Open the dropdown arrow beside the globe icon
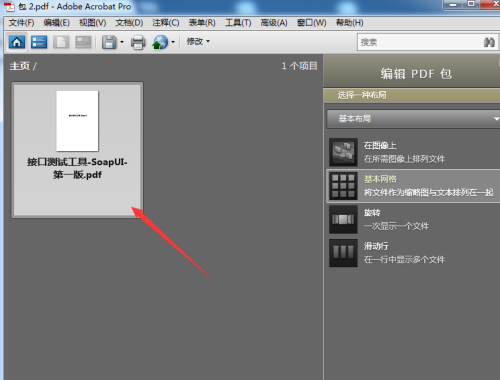The width and height of the screenshot is (500, 380). [x=173, y=42]
